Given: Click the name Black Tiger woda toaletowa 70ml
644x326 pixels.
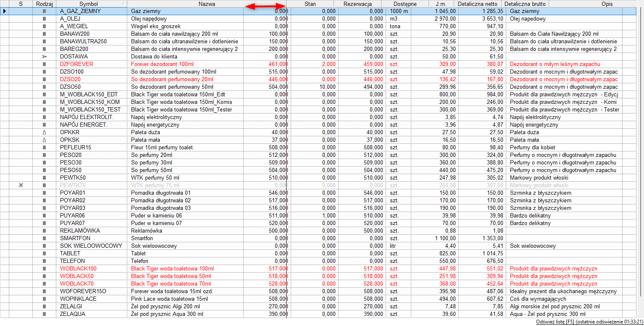Looking at the screenshot, I should 171,284.
